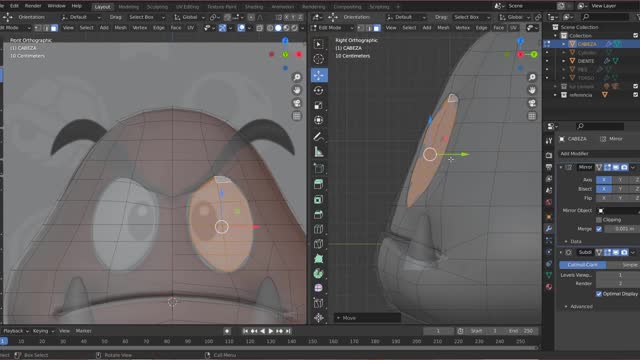Enable solid viewport shading in the left viewport

tap(278, 28)
